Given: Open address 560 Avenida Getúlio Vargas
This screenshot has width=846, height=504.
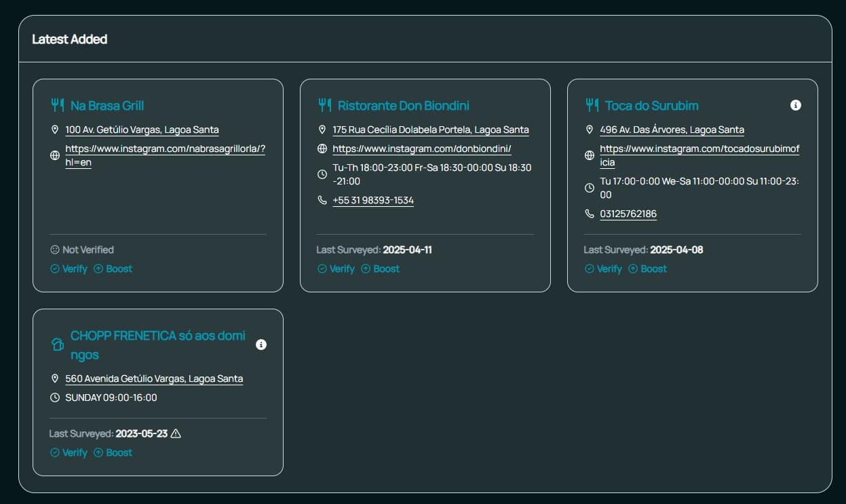Looking at the screenshot, I should tap(154, 379).
